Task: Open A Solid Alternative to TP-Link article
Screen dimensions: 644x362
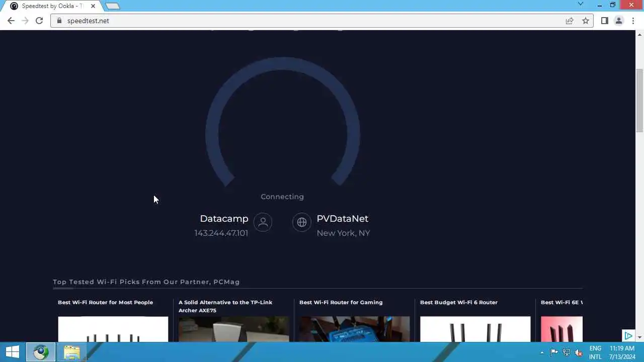Action: pos(225,306)
